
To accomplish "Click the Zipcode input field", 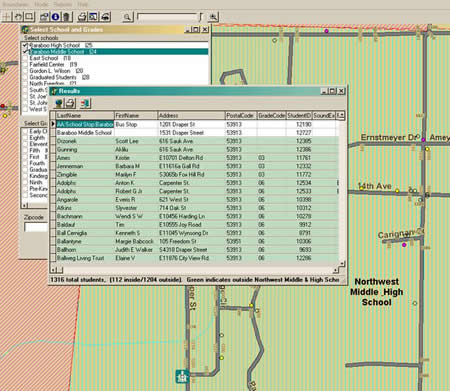I will click(36, 227).
